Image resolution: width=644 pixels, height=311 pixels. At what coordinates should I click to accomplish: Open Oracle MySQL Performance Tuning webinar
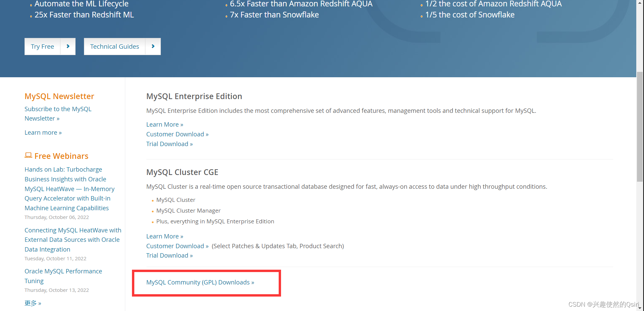pos(63,276)
